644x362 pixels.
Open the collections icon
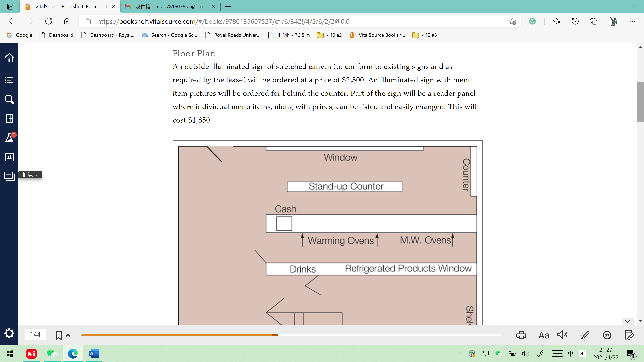pyautogui.click(x=594, y=21)
